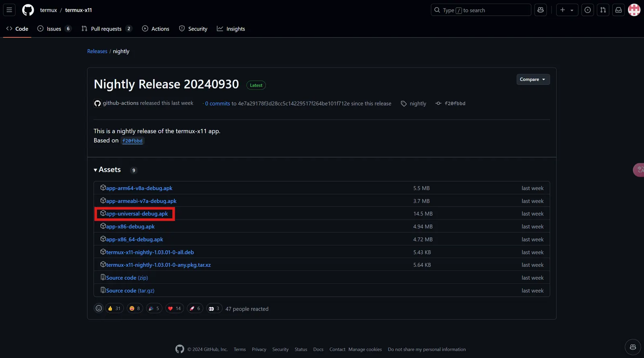
Task: Switch to the Actions tab
Action: coord(156,29)
